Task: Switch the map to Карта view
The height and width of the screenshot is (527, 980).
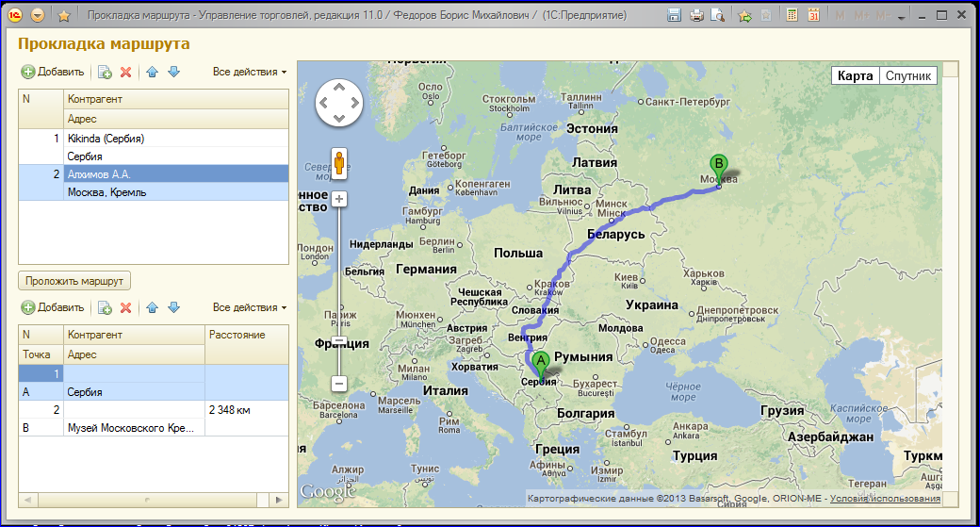Action: point(855,75)
